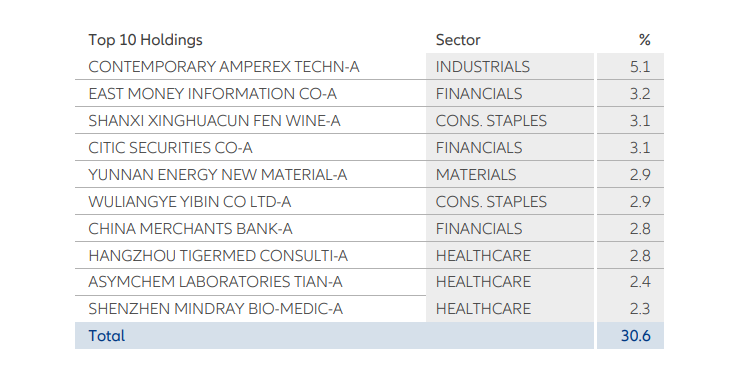Click the Top 10 Holdings header

pos(145,40)
